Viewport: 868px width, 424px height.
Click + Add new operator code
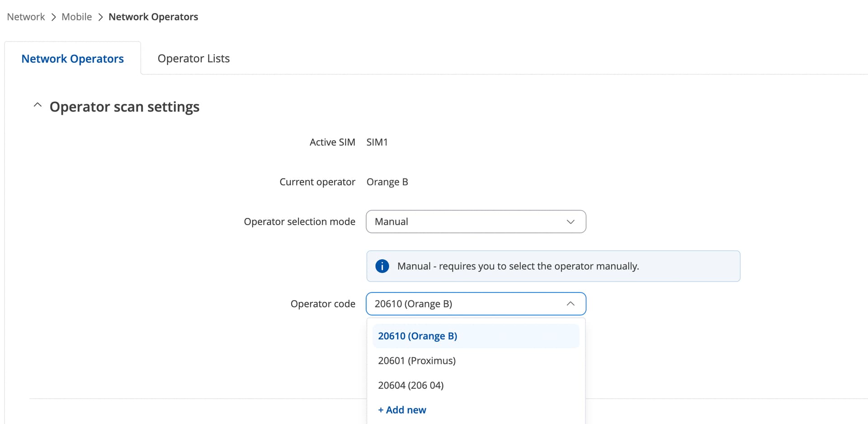(402, 410)
